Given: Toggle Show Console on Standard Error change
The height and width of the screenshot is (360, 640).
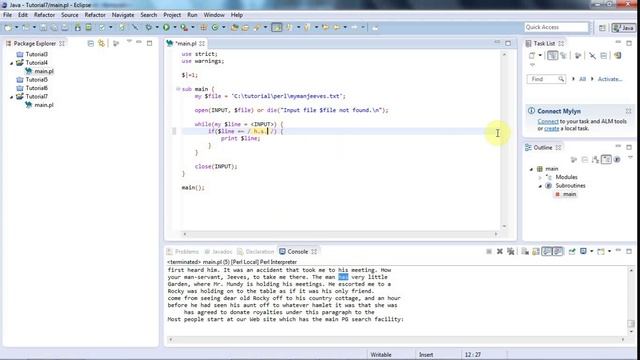Looking at the screenshot, I should click(558, 251).
